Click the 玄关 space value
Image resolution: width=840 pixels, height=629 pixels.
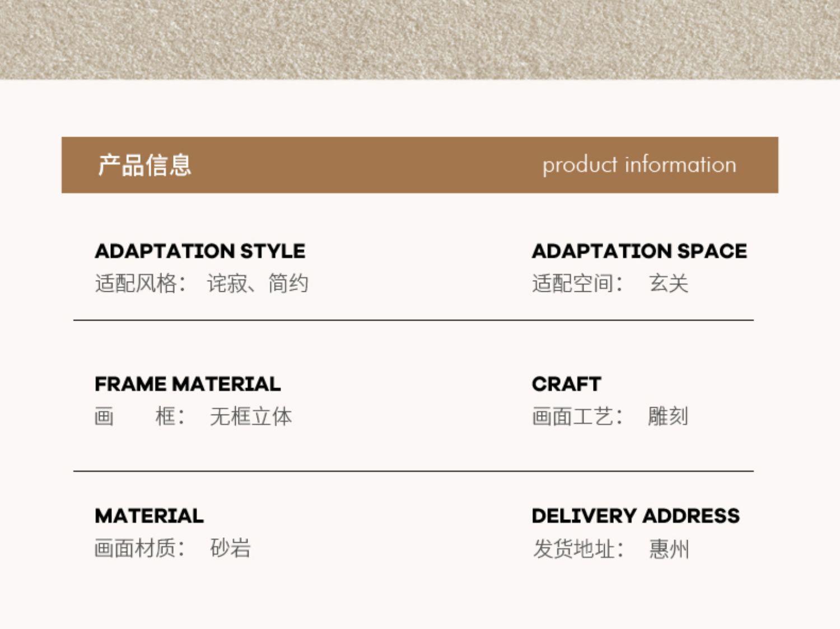point(669,283)
